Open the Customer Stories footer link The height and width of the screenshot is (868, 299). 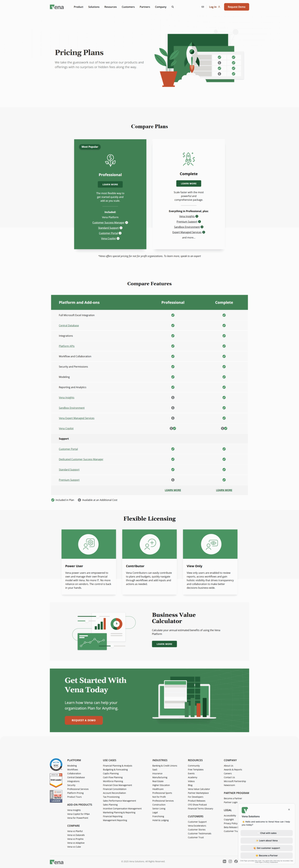197,830
